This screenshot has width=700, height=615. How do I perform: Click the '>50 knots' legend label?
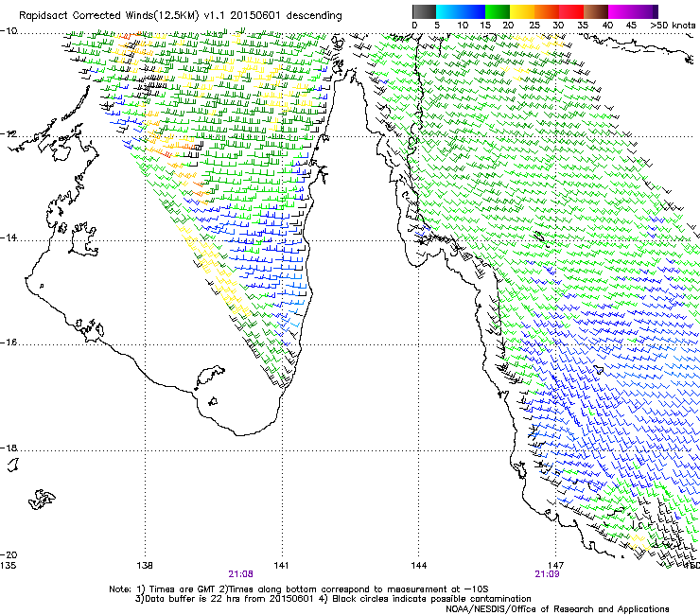click(673, 26)
